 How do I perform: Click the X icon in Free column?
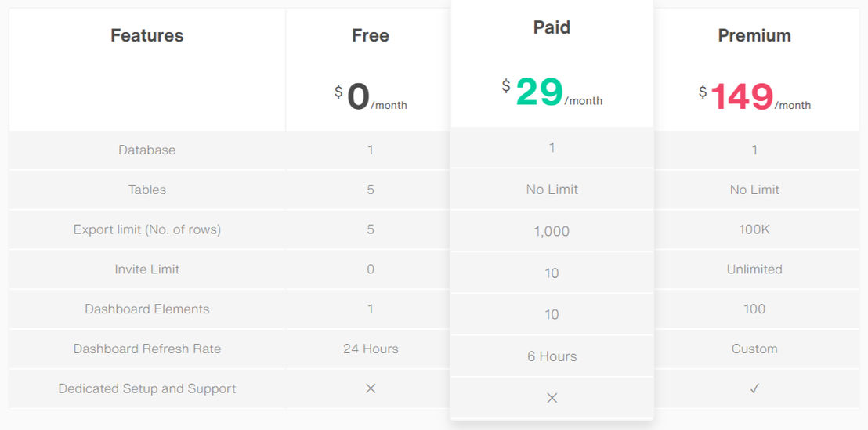coord(371,388)
